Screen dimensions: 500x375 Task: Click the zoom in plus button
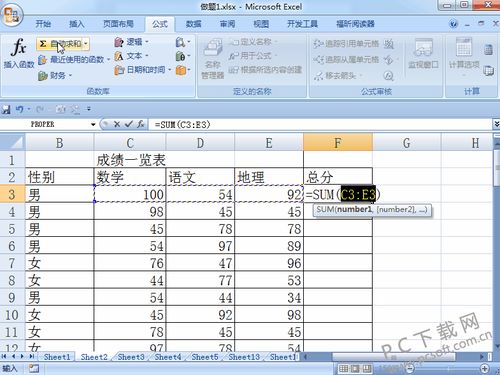[x=485, y=368]
